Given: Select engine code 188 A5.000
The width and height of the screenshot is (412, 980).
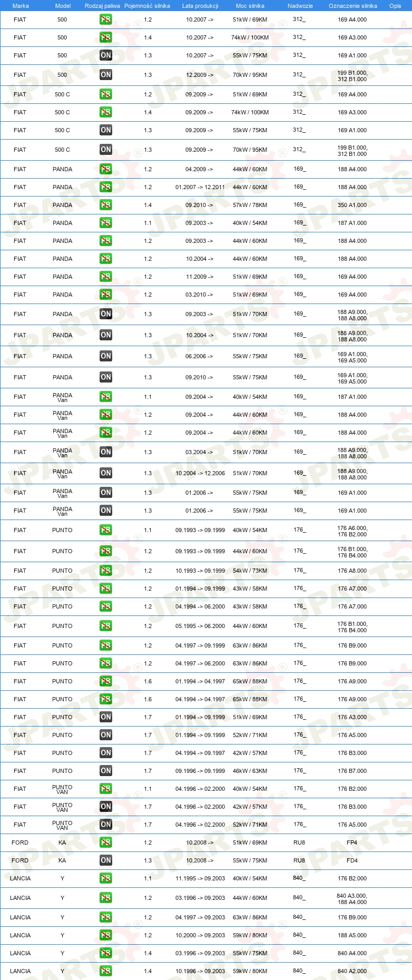Looking at the screenshot, I should [352, 935].
